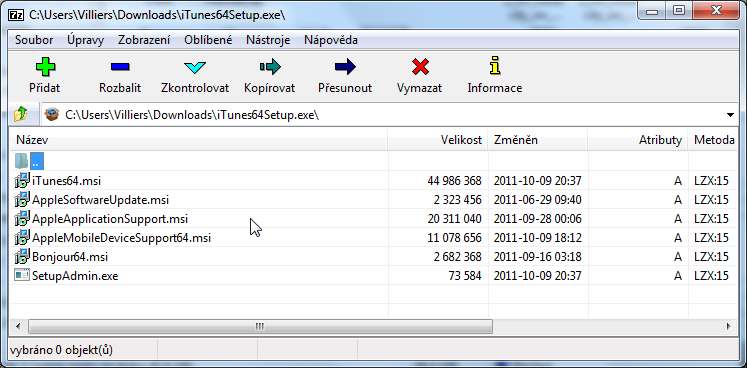Click the Zkontrolovat checkmark icon
The height and width of the screenshot is (368, 747).
click(x=195, y=67)
